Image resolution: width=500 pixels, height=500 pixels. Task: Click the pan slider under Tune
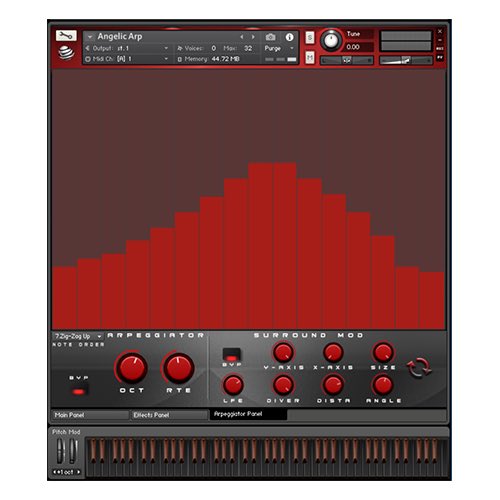coord(347,60)
